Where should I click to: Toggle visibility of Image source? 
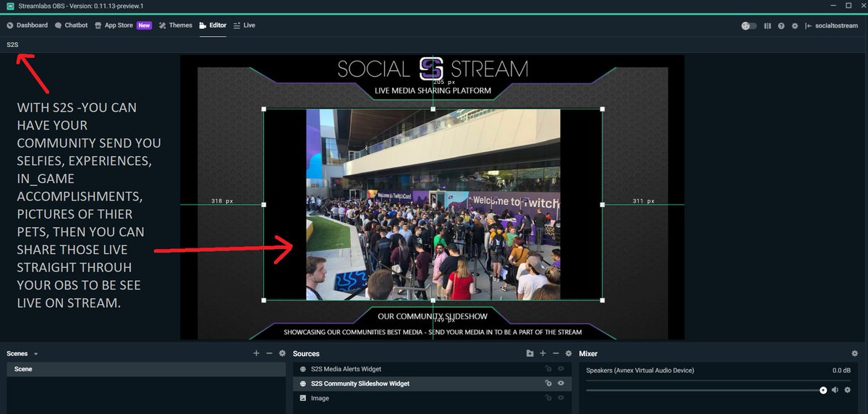click(561, 398)
